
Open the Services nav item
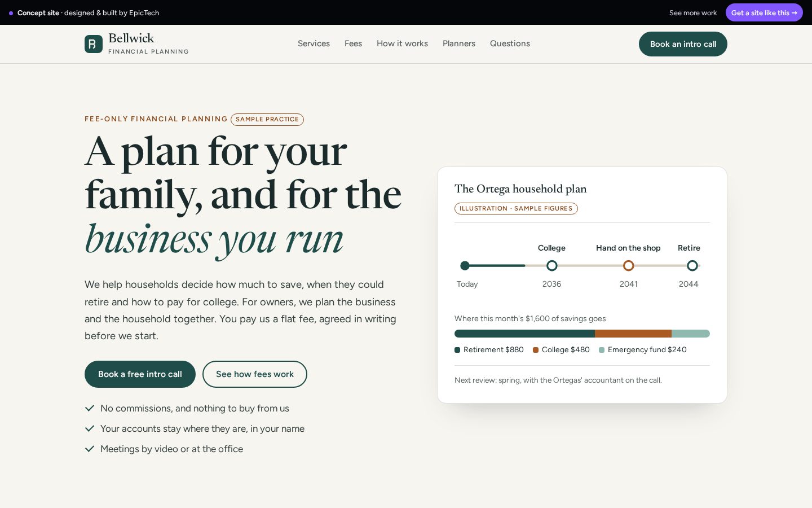[x=314, y=43]
